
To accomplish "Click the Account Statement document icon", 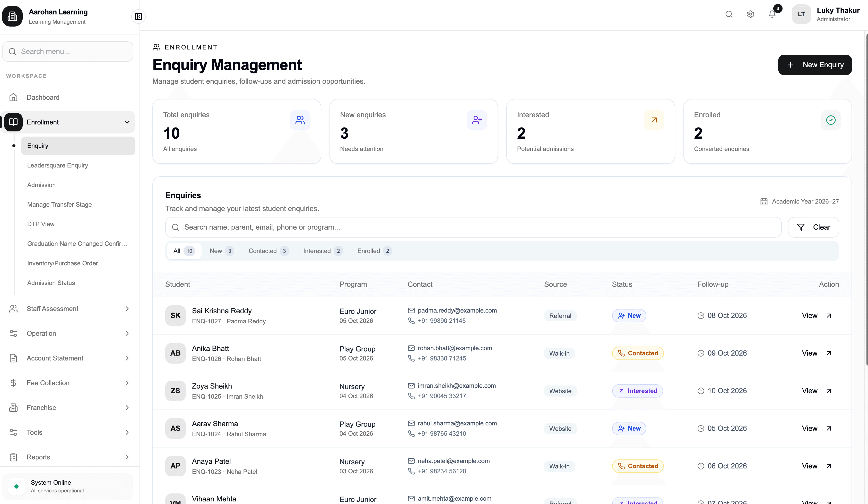I will pos(13,358).
